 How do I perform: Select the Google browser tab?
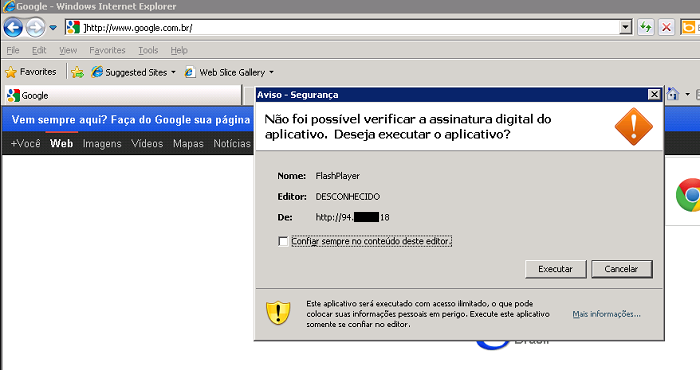point(123,95)
